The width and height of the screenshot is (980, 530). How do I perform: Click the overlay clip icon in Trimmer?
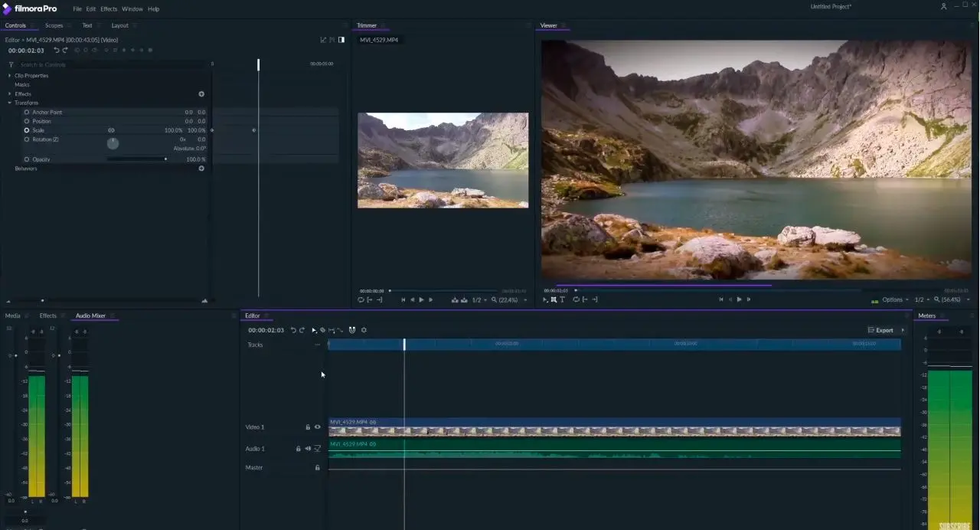coord(464,300)
